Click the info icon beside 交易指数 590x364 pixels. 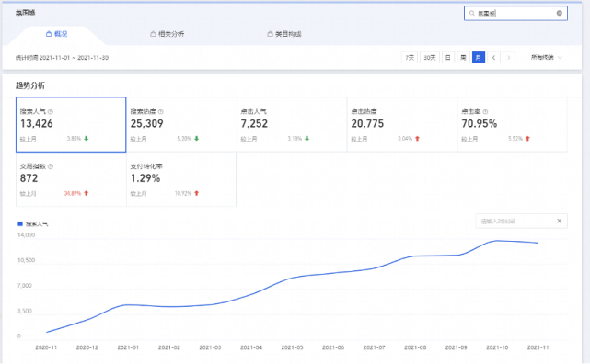coord(51,166)
